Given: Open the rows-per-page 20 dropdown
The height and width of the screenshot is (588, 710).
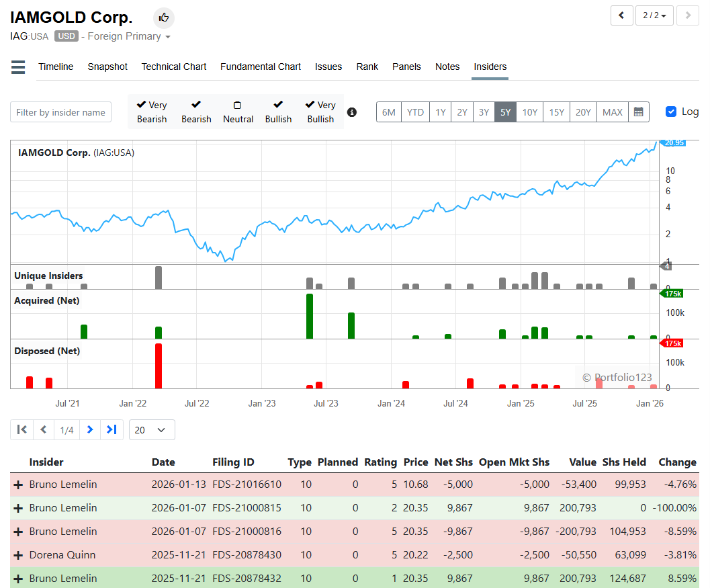Looking at the screenshot, I should click(x=152, y=430).
